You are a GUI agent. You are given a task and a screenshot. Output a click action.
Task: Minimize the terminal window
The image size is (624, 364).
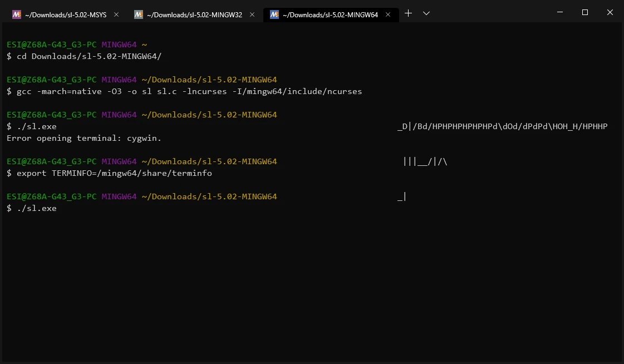pos(560,12)
